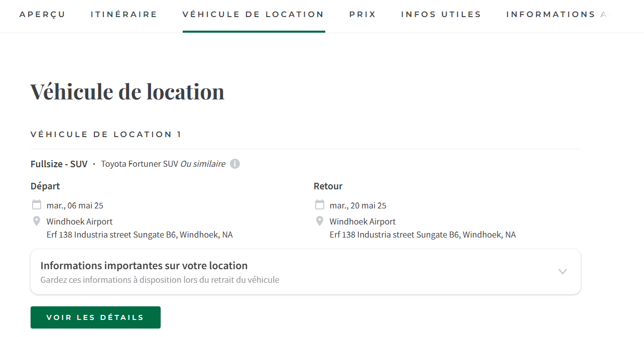Image resolution: width=644 pixels, height=337 pixels.
Task: Click the Retour Windhoek Airport location name
Action: click(x=362, y=221)
